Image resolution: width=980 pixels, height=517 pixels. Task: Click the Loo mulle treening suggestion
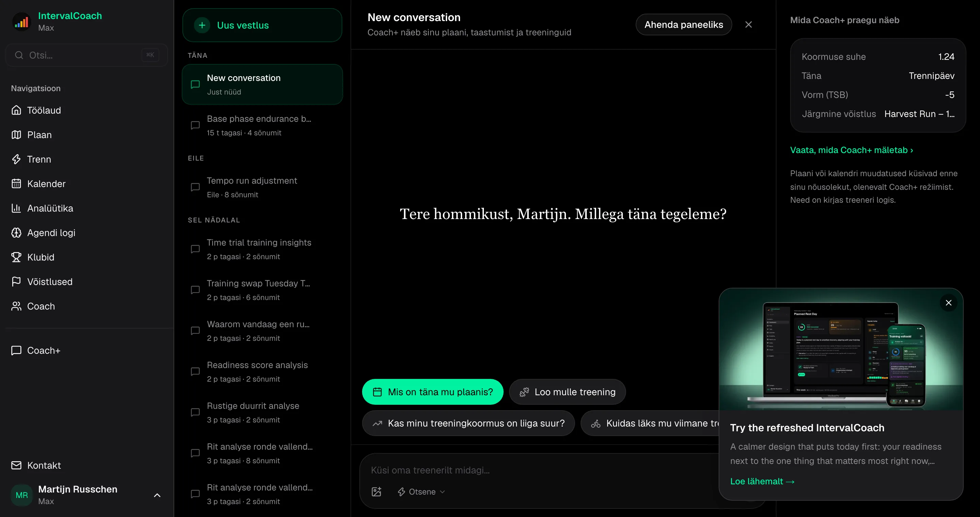click(567, 391)
